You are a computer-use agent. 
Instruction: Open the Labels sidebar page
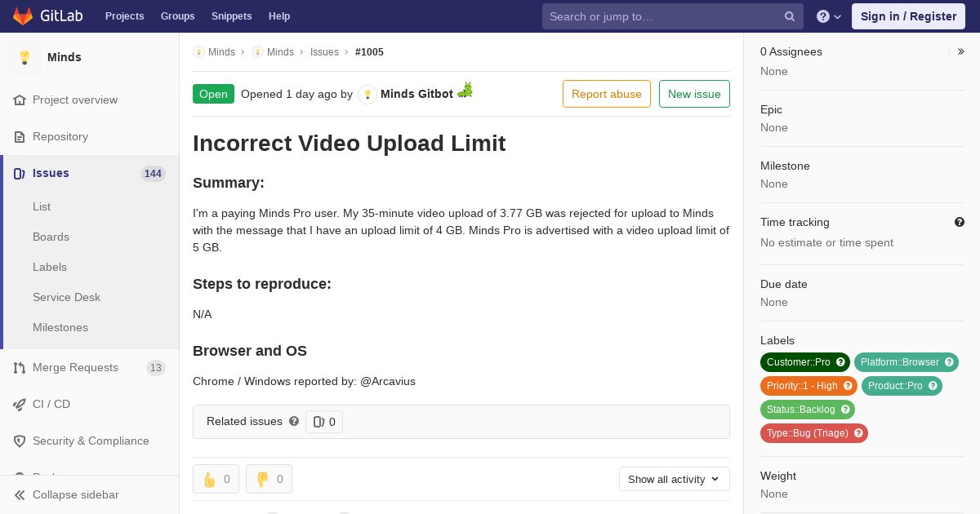[50, 267]
